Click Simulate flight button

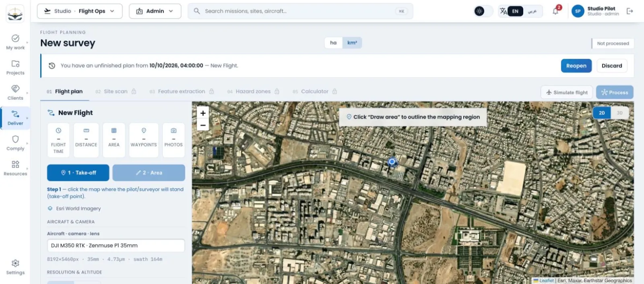click(566, 92)
